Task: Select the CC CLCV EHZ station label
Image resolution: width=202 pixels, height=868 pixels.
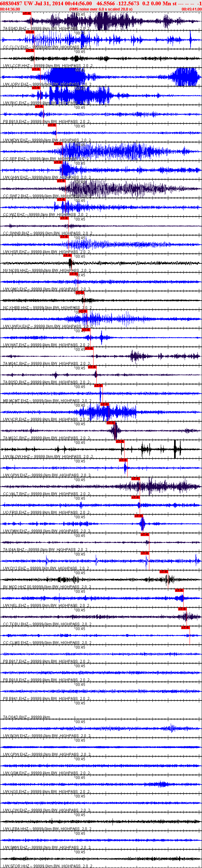Action: 47,47
